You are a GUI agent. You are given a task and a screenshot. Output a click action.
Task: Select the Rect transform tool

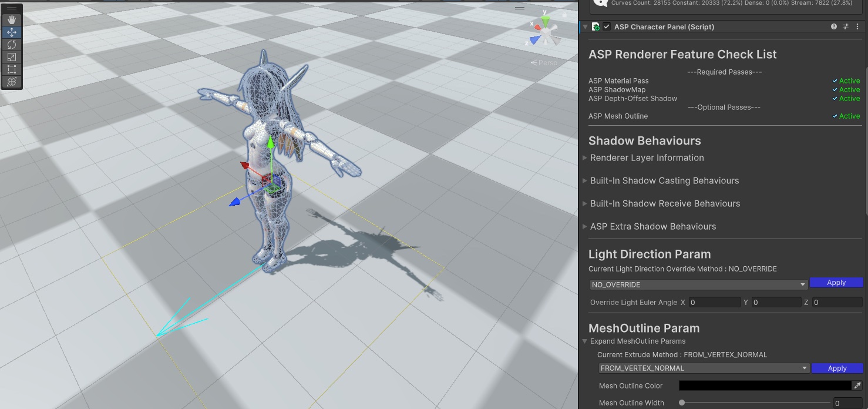click(x=12, y=69)
